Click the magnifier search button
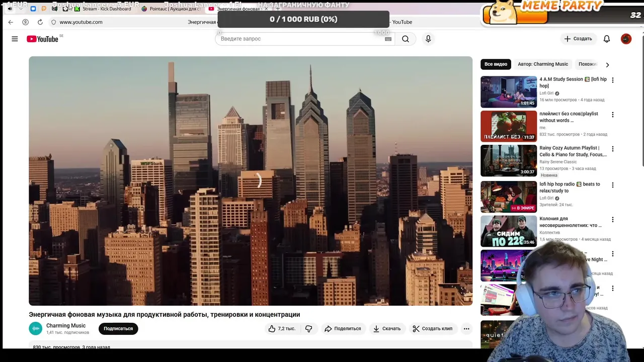 click(406, 39)
